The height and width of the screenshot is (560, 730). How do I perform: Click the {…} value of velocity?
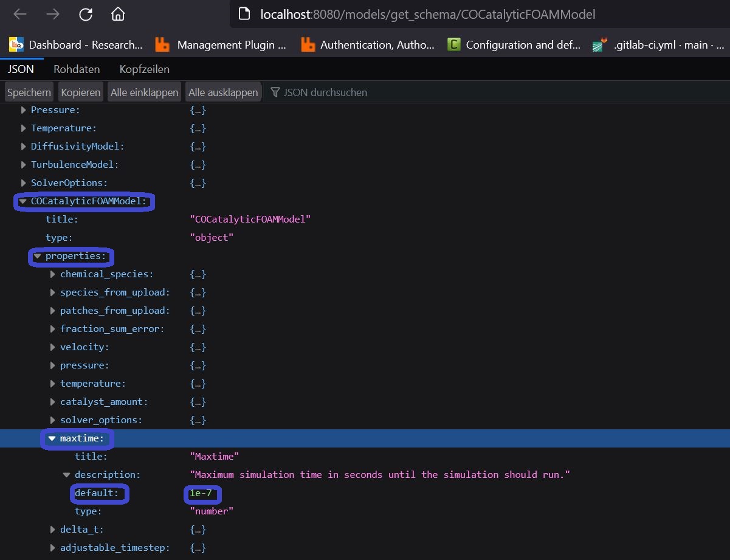click(x=198, y=347)
